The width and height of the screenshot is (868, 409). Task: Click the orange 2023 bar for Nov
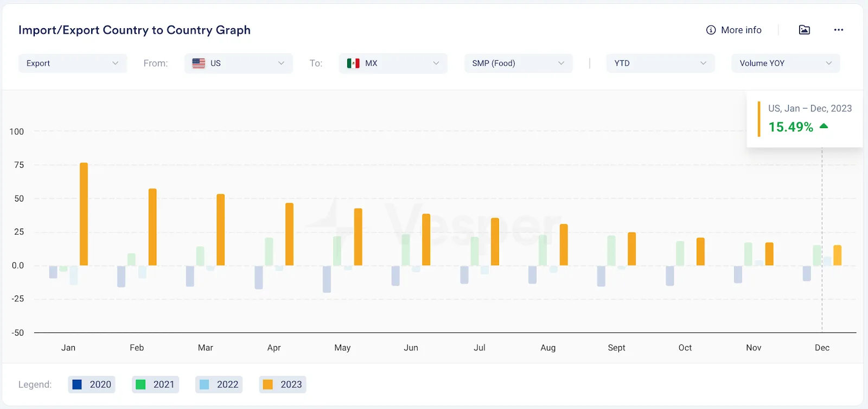click(769, 254)
